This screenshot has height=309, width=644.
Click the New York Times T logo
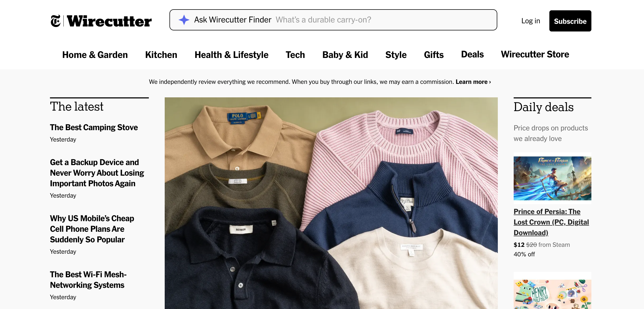click(56, 21)
